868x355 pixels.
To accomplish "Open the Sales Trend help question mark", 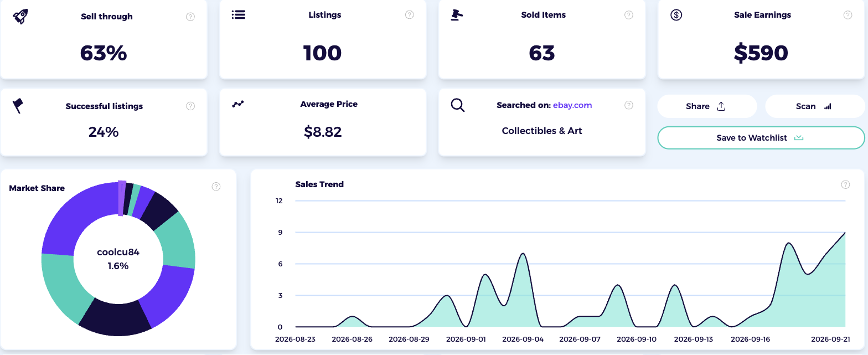I will pos(845,184).
